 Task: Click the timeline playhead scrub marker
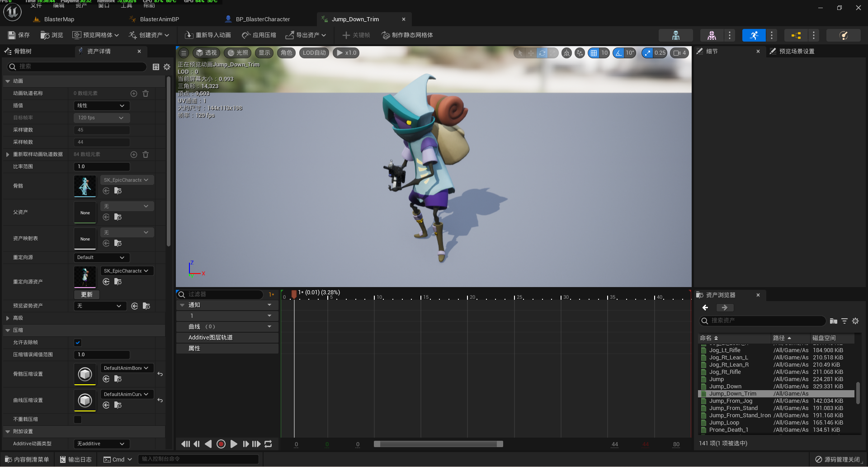coord(294,294)
